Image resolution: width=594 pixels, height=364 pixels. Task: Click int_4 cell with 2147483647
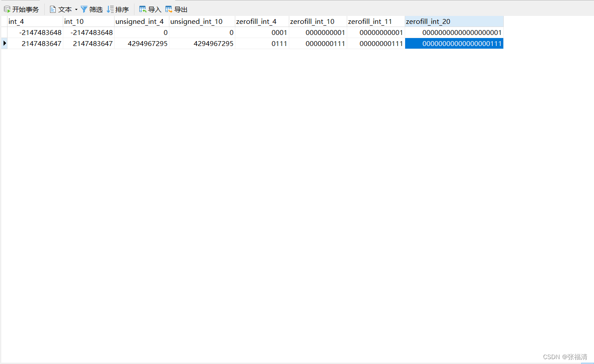(x=35, y=43)
